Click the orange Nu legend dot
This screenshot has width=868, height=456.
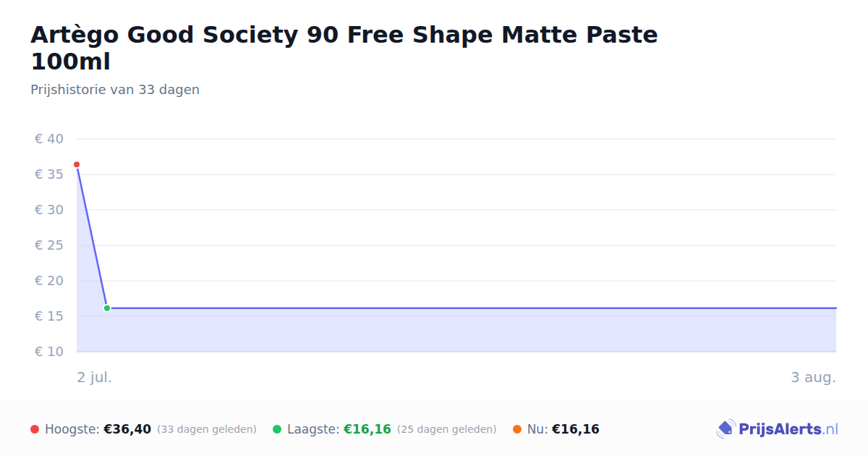[x=517, y=429]
